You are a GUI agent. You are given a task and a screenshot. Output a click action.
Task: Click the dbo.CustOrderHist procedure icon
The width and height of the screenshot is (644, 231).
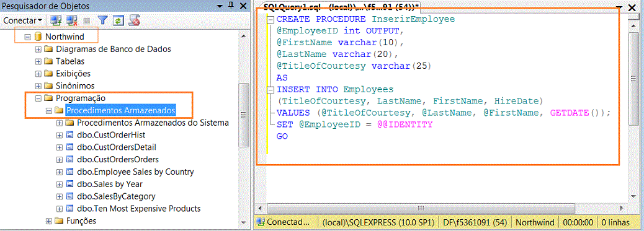tap(70, 135)
